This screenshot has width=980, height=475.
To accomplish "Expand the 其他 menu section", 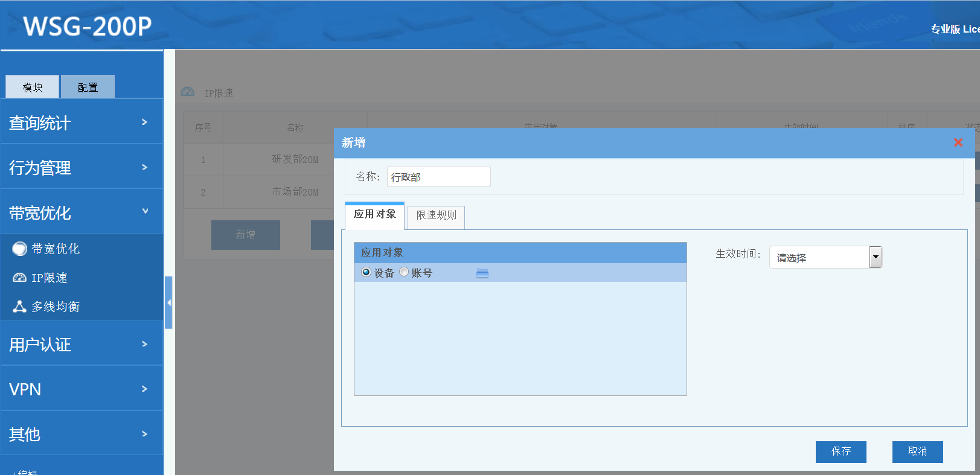I will click(82, 434).
